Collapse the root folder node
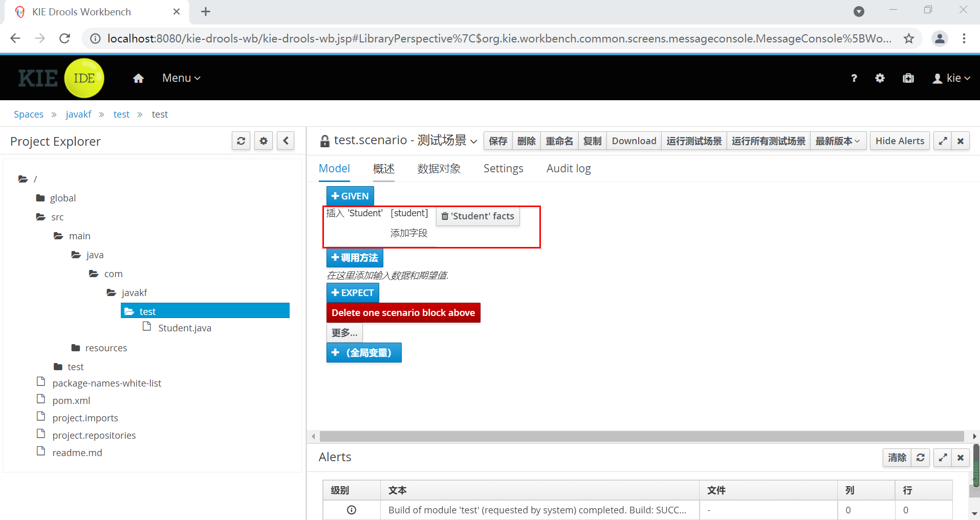 23,179
